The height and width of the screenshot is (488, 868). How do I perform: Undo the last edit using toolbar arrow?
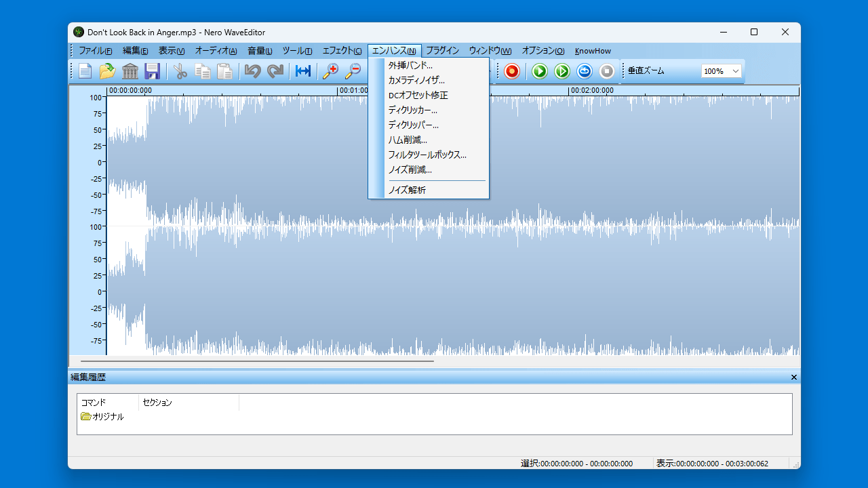(x=253, y=71)
